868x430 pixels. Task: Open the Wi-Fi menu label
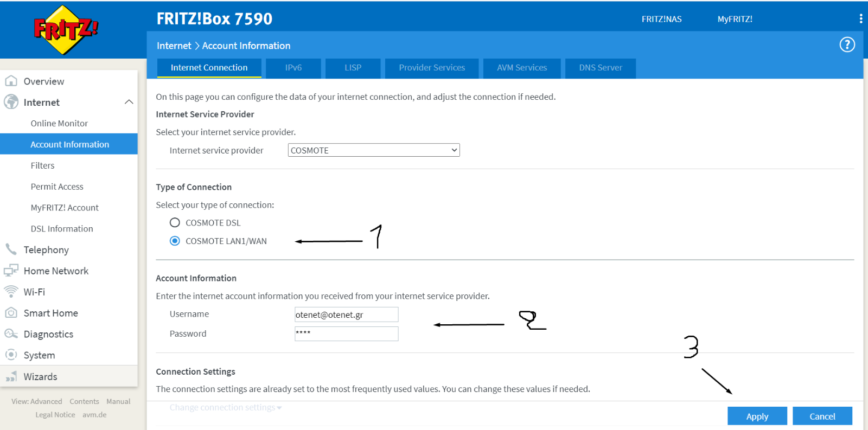pos(34,292)
